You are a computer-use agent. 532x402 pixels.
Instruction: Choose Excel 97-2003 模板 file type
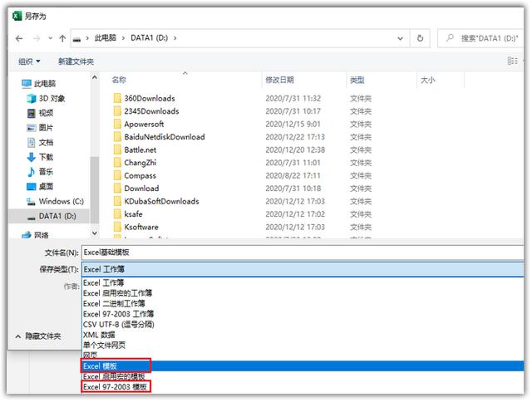303,387
